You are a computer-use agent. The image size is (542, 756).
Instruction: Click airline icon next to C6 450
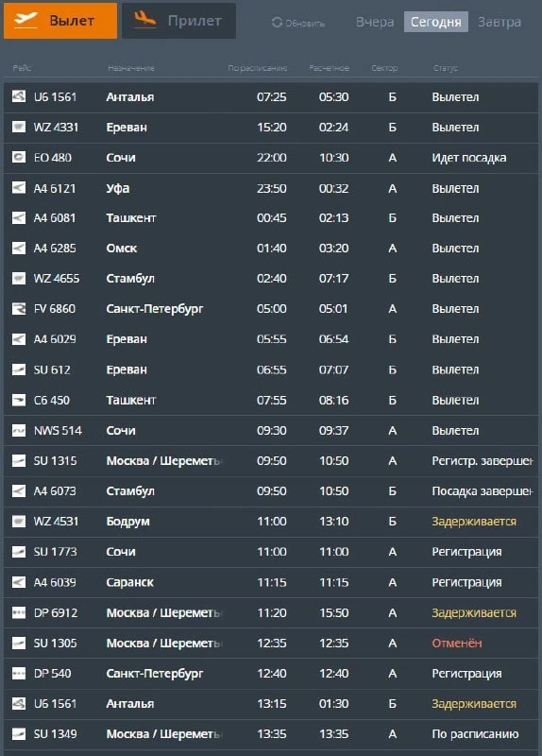[x=19, y=400]
